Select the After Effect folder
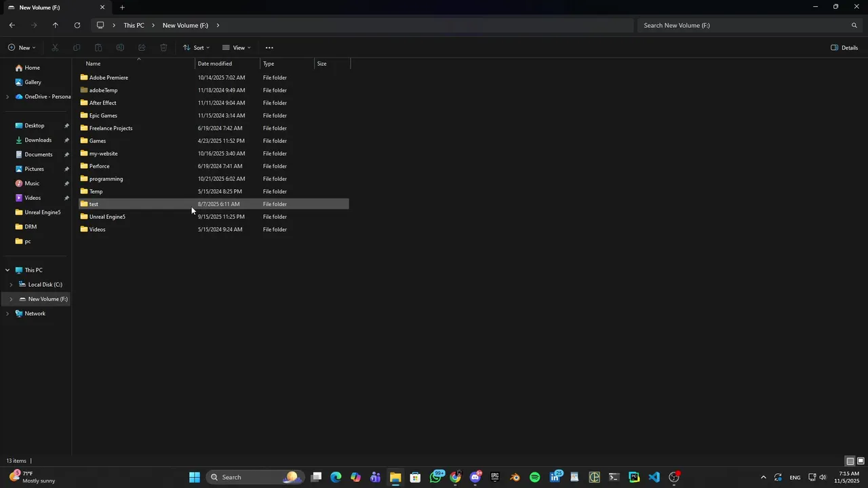Viewport: 868px width, 488px height. click(214, 103)
